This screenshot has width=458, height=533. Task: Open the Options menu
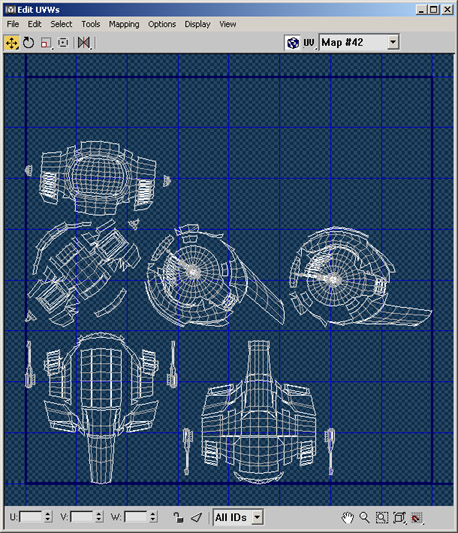162,24
